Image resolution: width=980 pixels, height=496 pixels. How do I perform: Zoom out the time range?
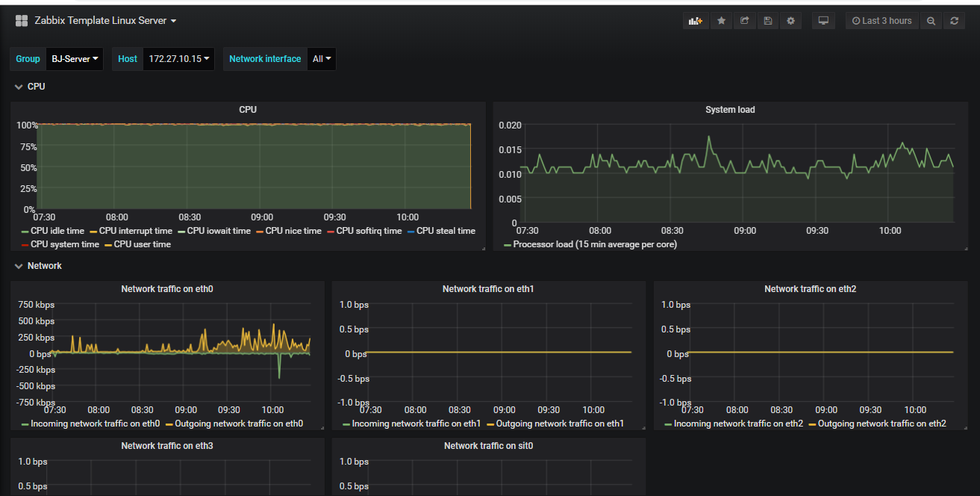click(x=931, y=21)
